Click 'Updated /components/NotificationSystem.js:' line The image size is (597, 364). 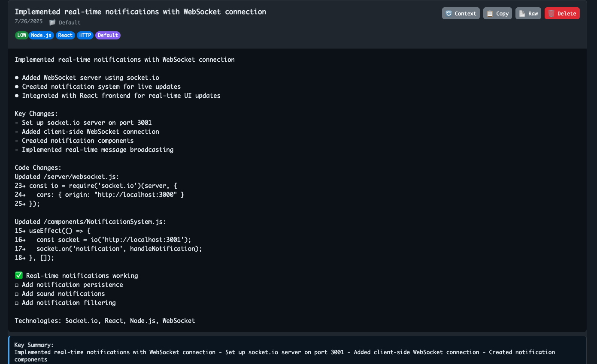(90, 222)
